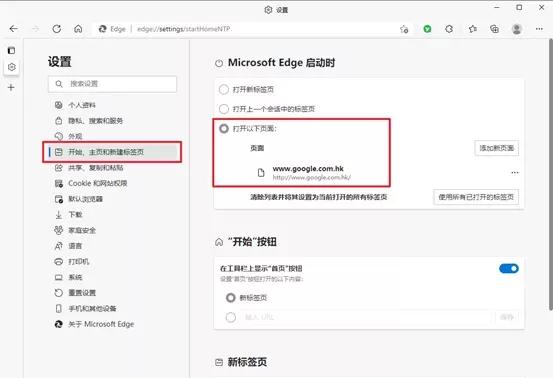The width and height of the screenshot is (553, 378).
Task: Select the URL radio button for home button
Action: [231, 317]
